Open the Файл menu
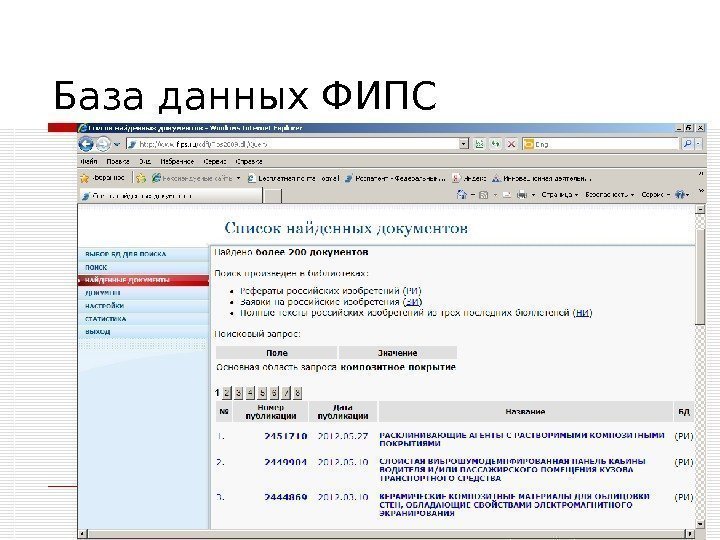This screenshot has height=540, width=720. pyautogui.click(x=89, y=162)
